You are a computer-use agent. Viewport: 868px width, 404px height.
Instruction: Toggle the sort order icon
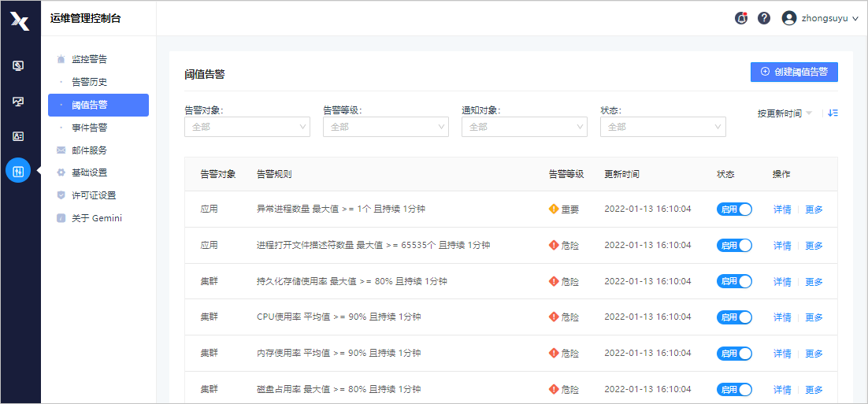pyautogui.click(x=833, y=113)
